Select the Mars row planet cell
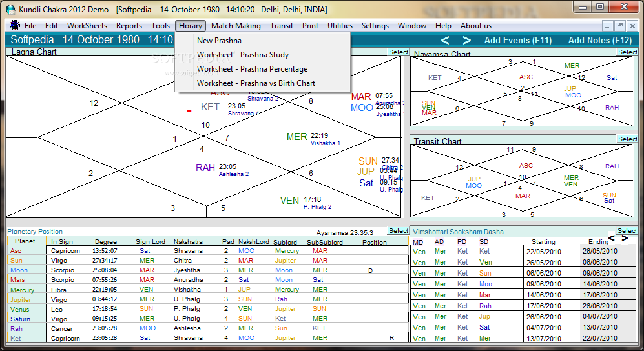644x351 pixels. point(26,280)
